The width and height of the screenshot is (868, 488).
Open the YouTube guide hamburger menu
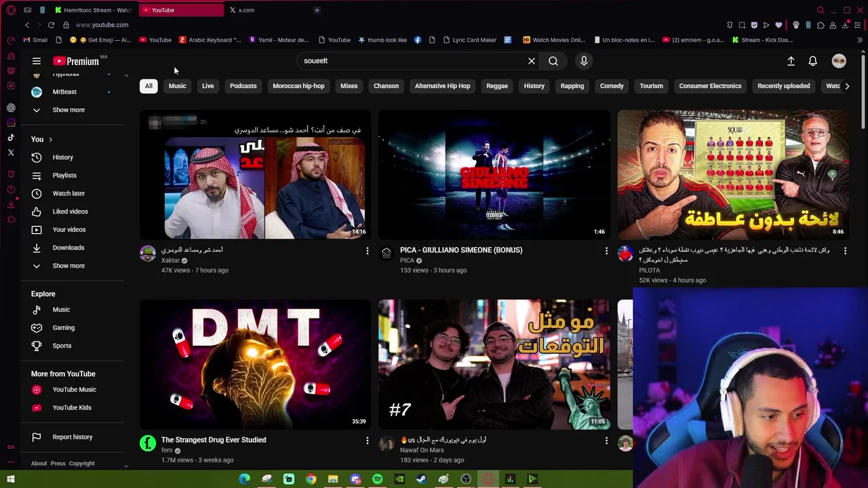point(37,61)
